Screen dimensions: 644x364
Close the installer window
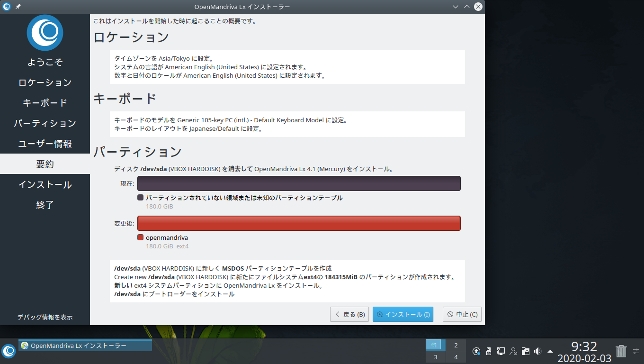coord(478,7)
